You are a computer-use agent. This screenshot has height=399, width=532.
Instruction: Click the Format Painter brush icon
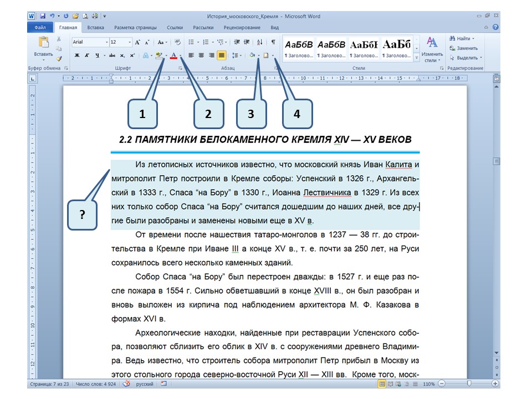pos(59,58)
